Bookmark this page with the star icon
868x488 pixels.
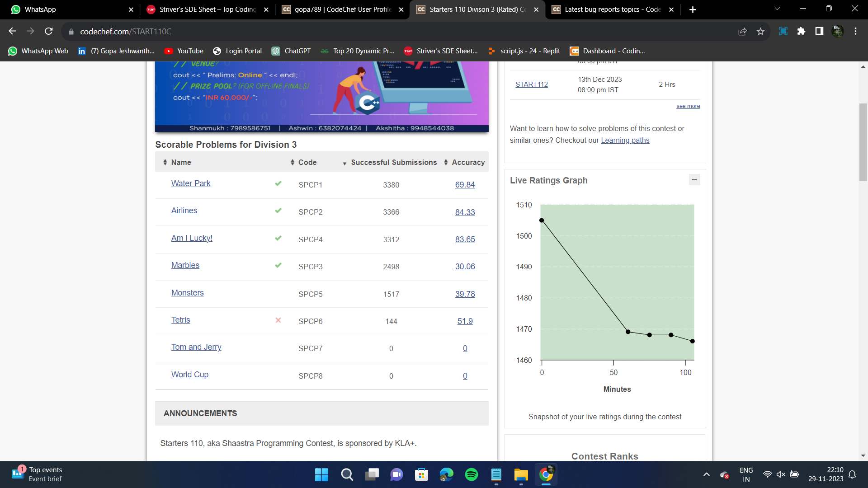(760, 31)
